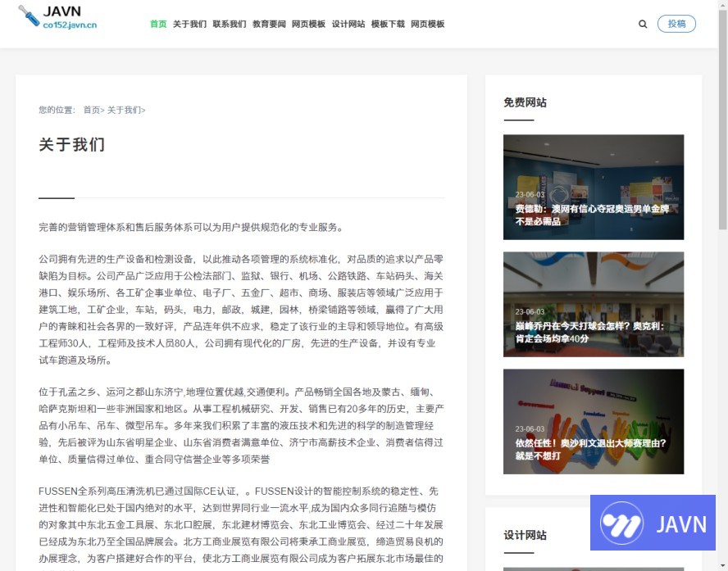Viewport: 728px width, 571px height.
Task: Open 设计网站 navigation item
Action: click(348, 24)
